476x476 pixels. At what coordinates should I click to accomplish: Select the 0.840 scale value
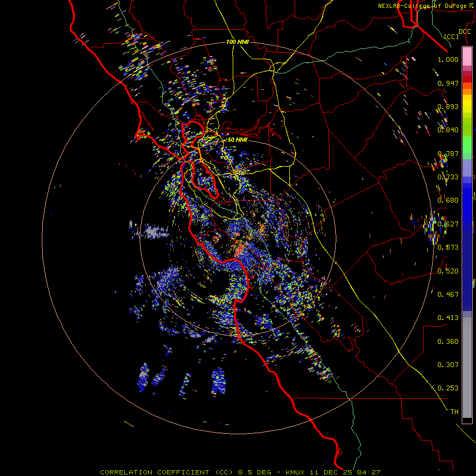[x=448, y=130]
